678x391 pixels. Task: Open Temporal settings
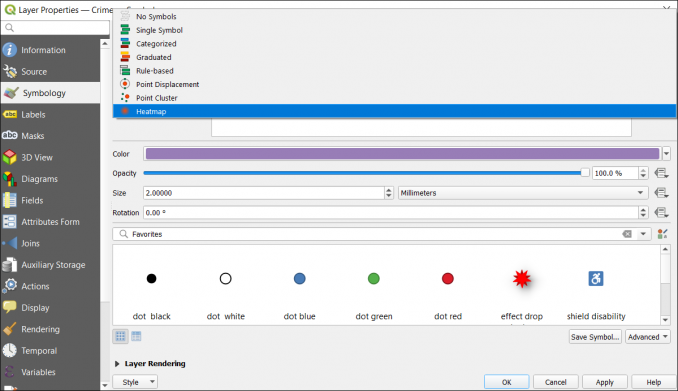(50, 351)
